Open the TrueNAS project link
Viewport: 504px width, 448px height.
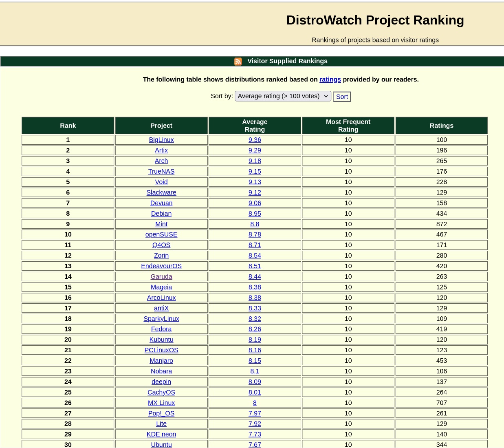(x=161, y=172)
